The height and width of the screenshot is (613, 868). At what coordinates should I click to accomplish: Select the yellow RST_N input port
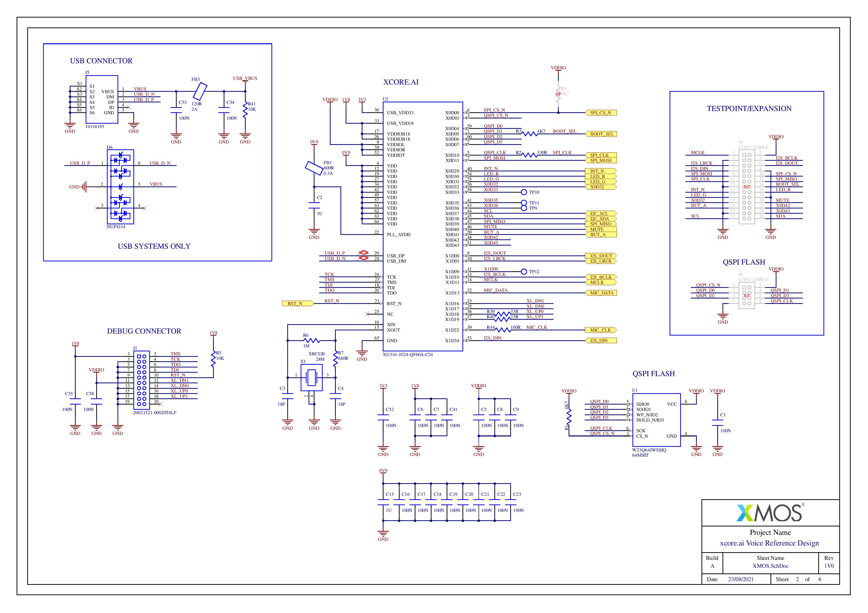[x=298, y=303]
